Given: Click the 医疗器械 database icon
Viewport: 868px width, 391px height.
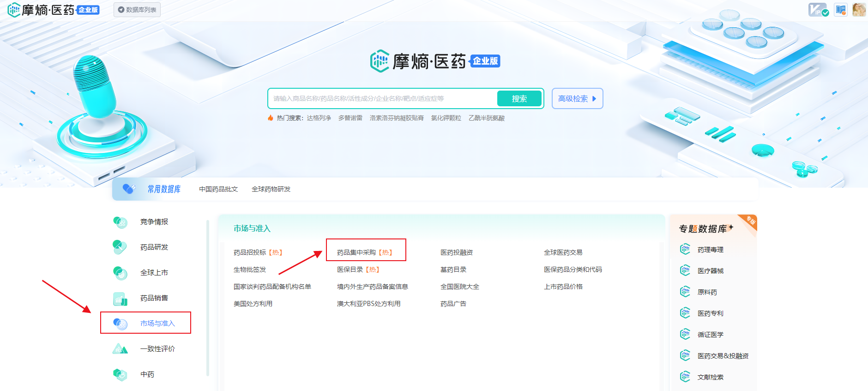Looking at the screenshot, I should click(x=685, y=270).
